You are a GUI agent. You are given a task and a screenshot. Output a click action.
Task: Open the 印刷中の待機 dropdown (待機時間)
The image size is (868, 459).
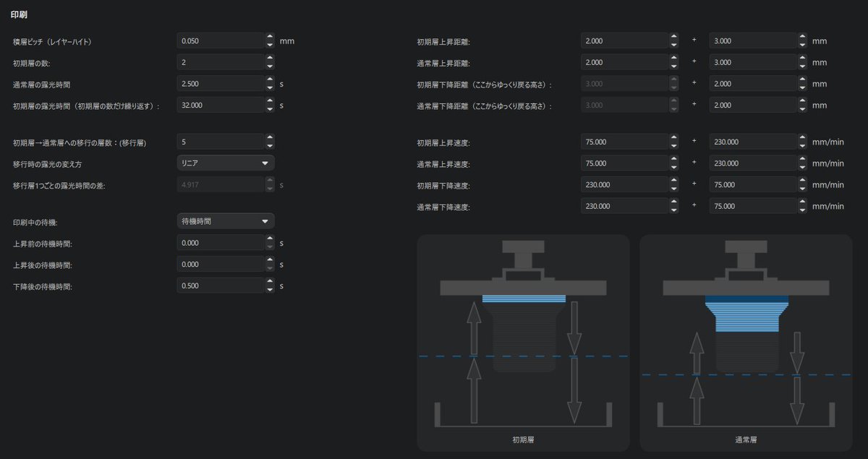coord(226,221)
